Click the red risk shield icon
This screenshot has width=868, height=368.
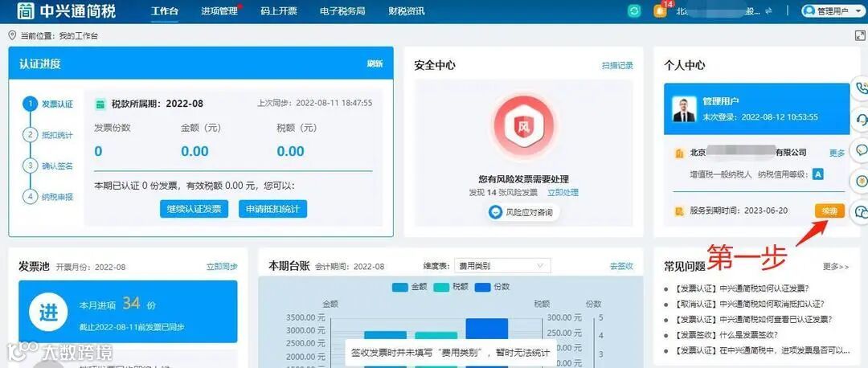(523, 128)
